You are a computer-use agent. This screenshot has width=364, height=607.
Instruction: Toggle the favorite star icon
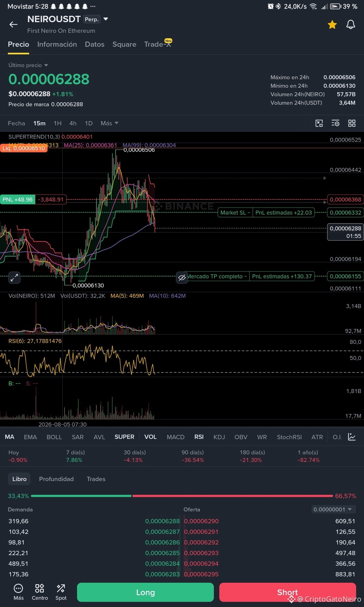[332, 25]
